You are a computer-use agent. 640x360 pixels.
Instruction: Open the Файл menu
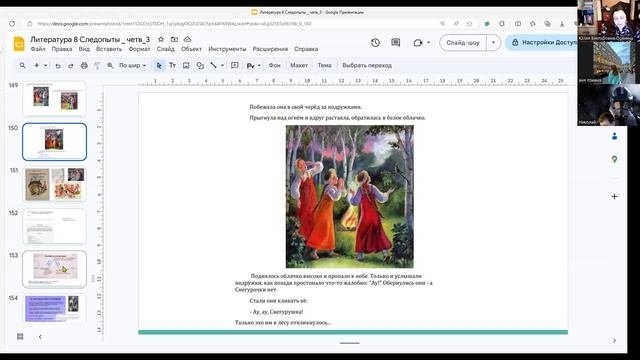pyautogui.click(x=38, y=49)
